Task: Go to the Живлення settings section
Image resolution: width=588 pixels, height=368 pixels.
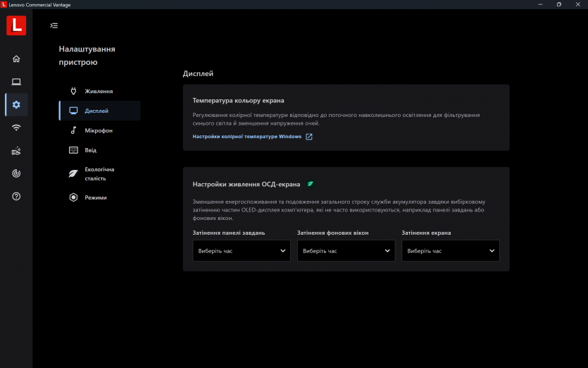Action: coord(99,91)
